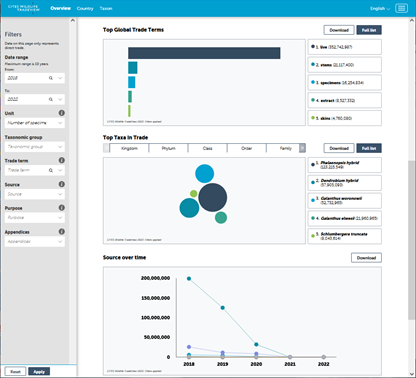
Task: Click the 2018 top data point
Action: click(189, 279)
